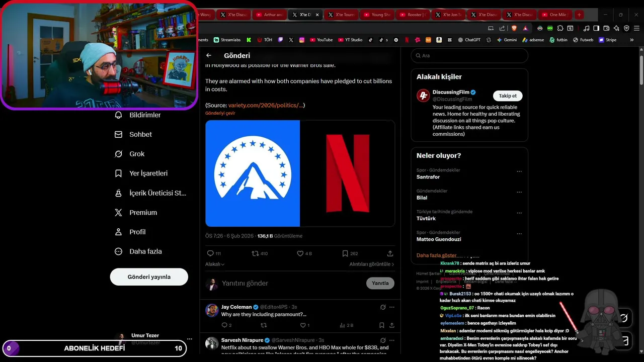Viewport: 644px width, 362px height.
Task: Open the Instagram bookmark icon
Action: pyautogui.click(x=302, y=40)
